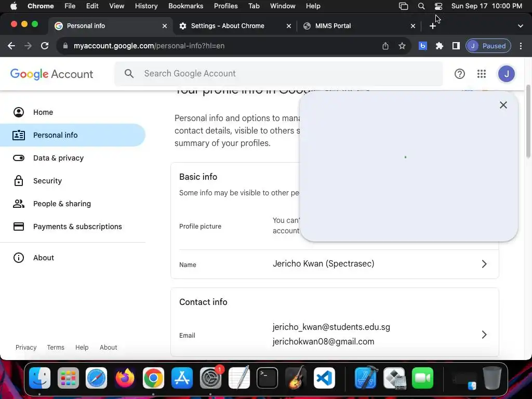Launch Firefox from the Dock

[125, 378]
